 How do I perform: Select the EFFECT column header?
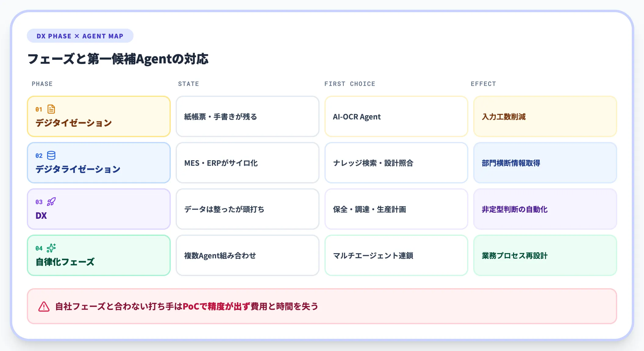click(x=483, y=83)
